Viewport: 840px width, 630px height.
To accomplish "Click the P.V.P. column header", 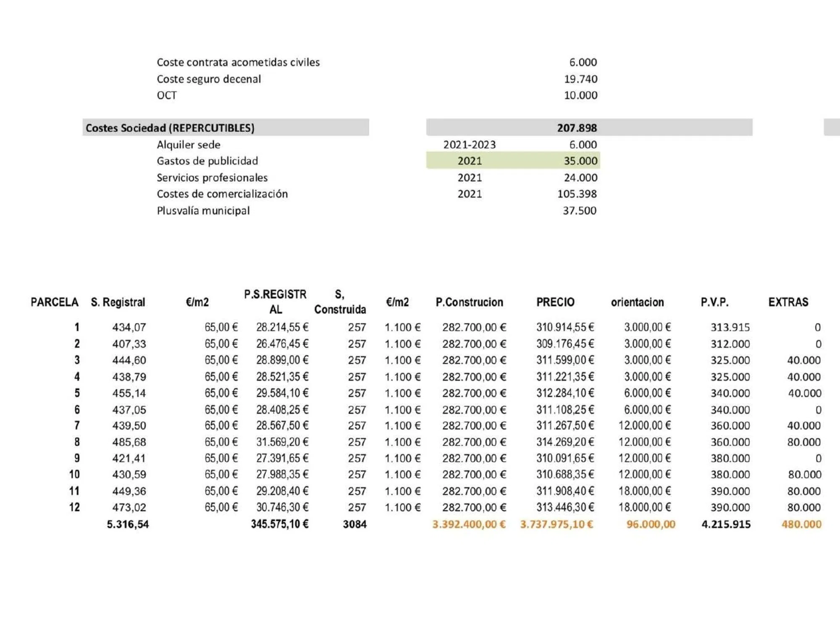I will [714, 302].
